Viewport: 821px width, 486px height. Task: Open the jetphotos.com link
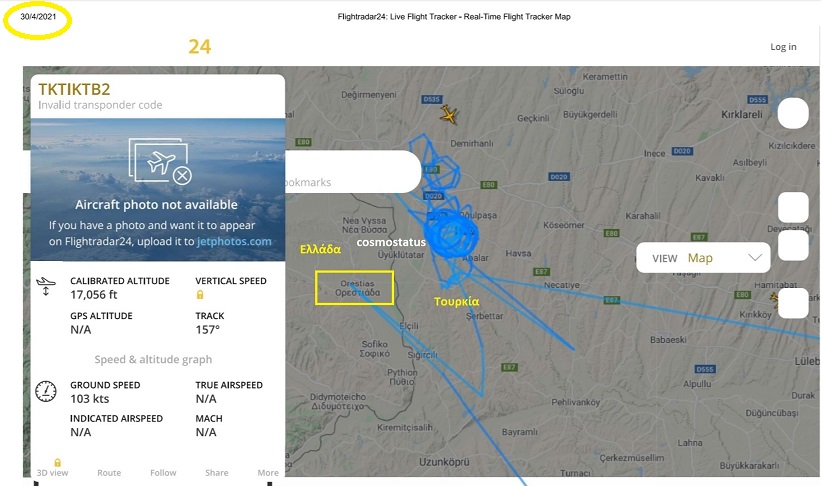pyautogui.click(x=234, y=241)
